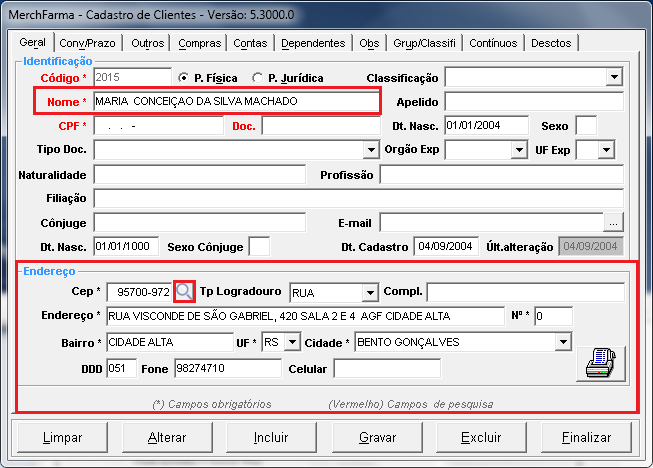Click the Limpar button
Screen dimensions: 653x468
click(63, 438)
